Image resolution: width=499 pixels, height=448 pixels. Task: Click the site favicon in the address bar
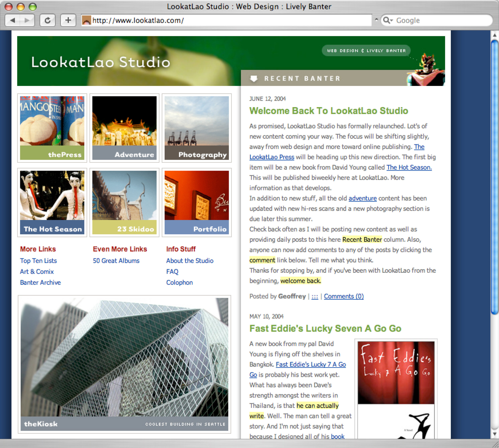[x=87, y=20]
